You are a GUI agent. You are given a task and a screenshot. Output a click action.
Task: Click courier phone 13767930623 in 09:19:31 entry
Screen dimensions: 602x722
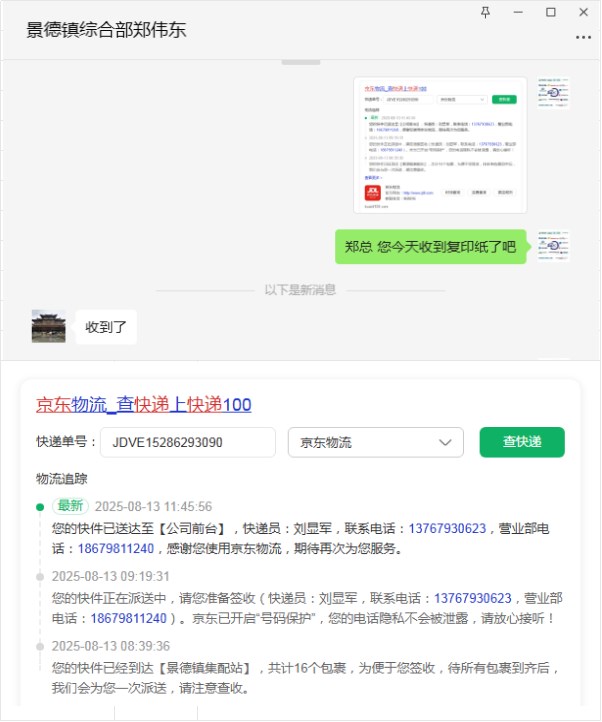pyautogui.click(x=473, y=598)
